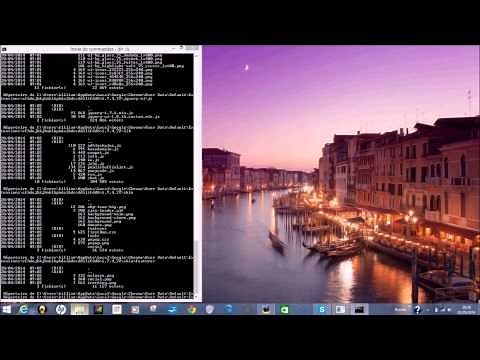Open the orange circular icon beside Internet Explorer
Viewport: 480px width, 360px height.
(42, 310)
